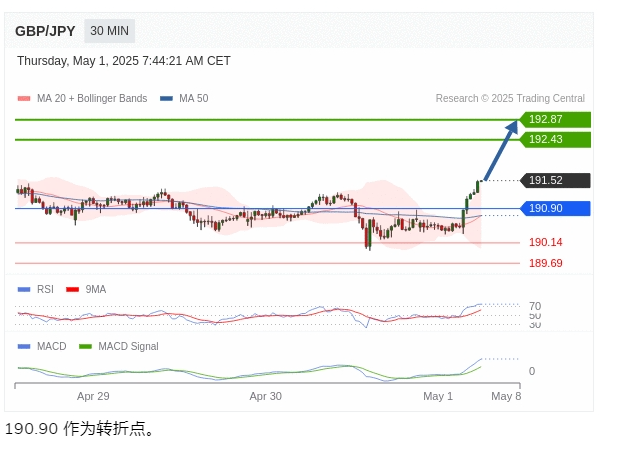The image size is (630, 454).
Task: Click the MACD Signal legend text
Action: 128,346
